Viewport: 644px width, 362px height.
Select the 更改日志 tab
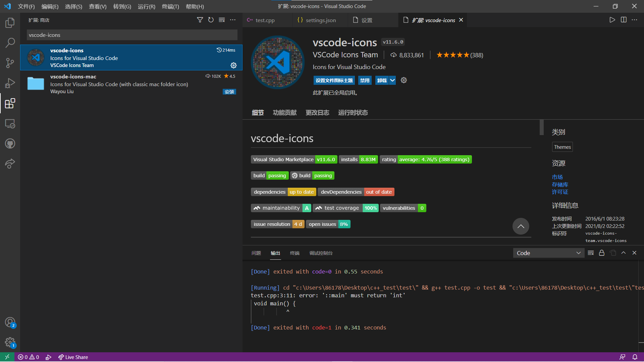click(317, 113)
